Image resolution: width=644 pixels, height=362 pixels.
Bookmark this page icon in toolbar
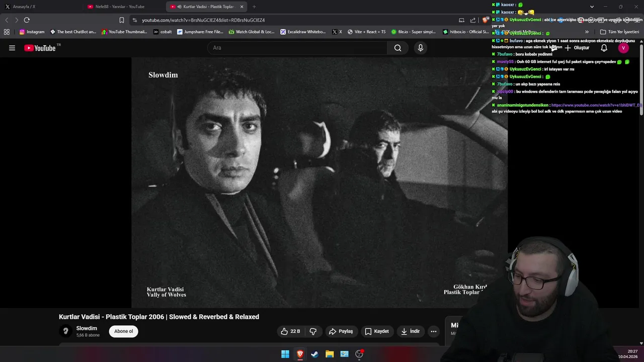121,20
